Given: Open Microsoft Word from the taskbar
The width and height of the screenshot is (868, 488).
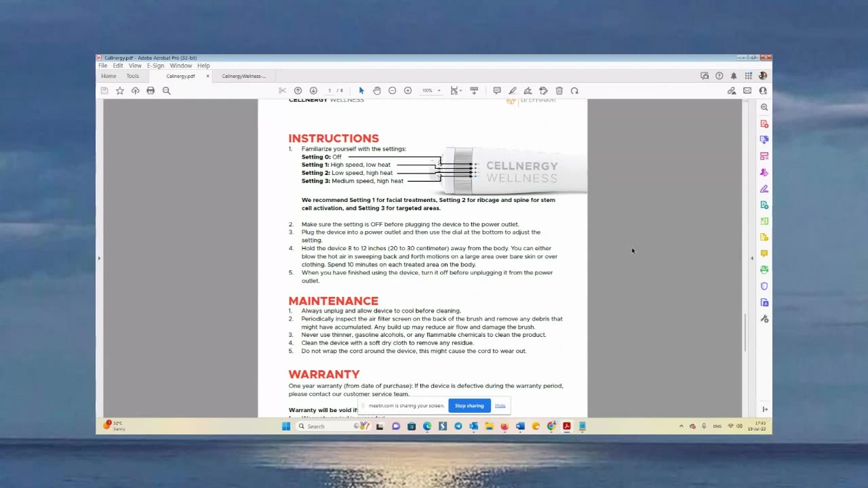Looking at the screenshot, I should (x=520, y=426).
